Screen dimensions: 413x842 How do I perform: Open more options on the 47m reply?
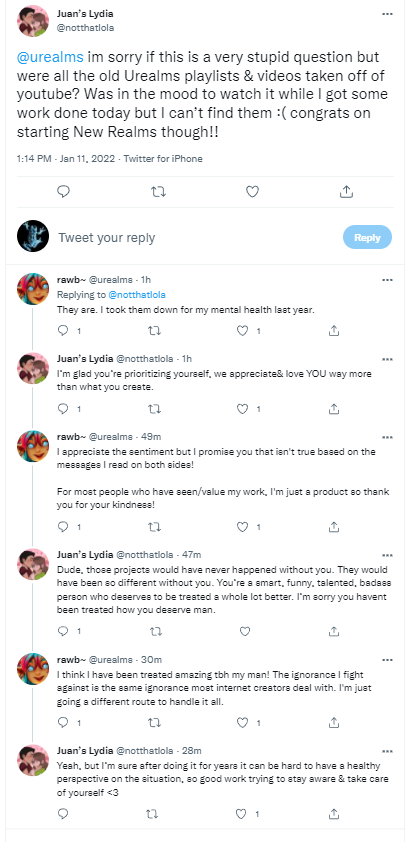pyautogui.click(x=387, y=555)
